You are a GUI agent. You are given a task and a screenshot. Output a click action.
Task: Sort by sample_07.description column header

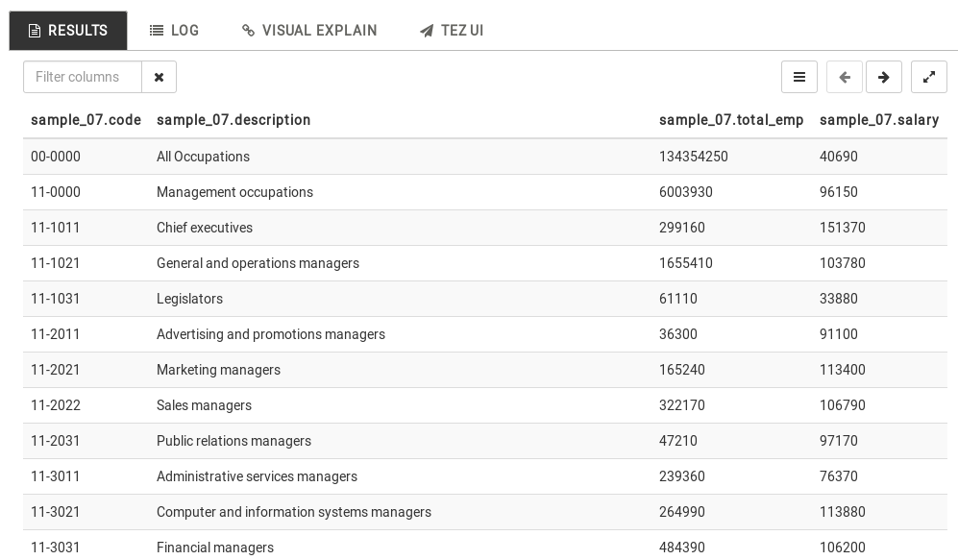click(233, 120)
